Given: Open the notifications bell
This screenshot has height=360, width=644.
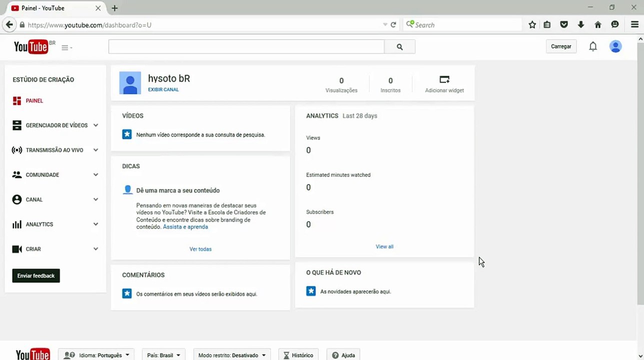Looking at the screenshot, I should click(593, 46).
